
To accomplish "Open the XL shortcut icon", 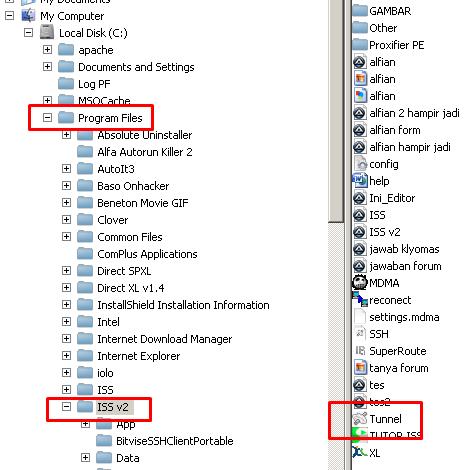I will pyautogui.click(x=359, y=452).
